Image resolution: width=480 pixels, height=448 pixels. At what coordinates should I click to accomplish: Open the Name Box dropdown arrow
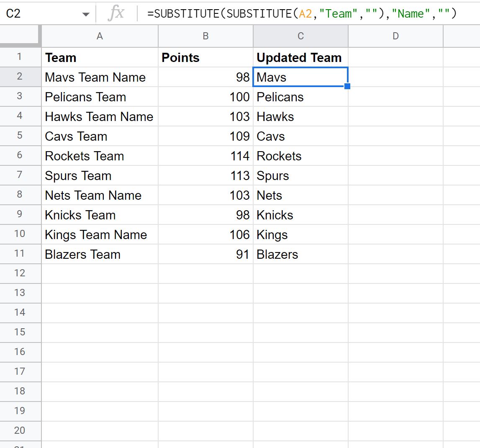(86, 13)
